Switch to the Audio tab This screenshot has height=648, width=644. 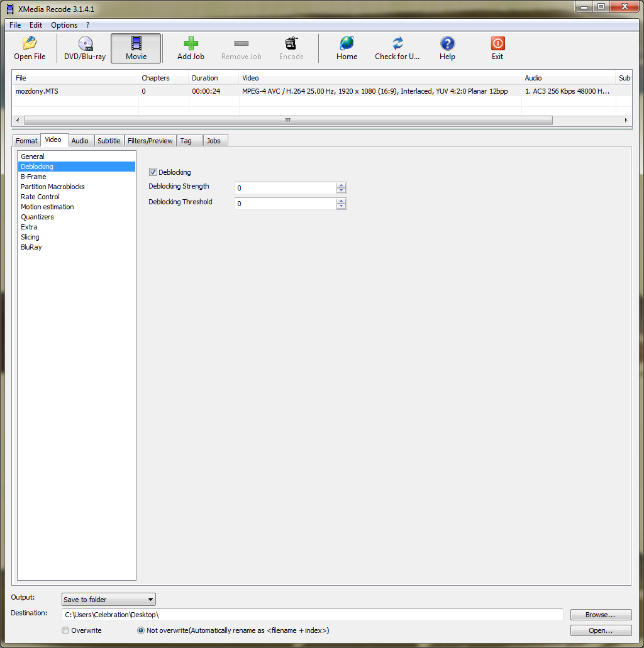(80, 141)
